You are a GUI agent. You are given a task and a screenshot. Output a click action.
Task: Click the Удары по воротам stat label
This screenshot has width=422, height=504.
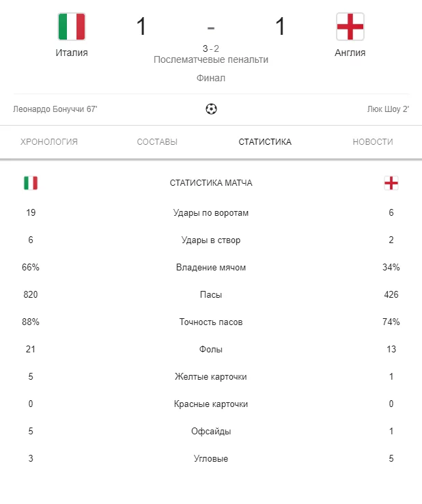coord(211,213)
